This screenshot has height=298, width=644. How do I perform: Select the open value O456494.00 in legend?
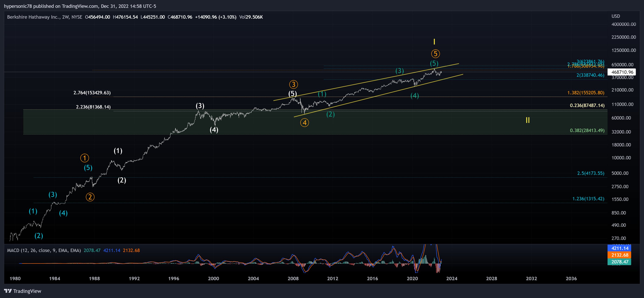click(x=97, y=17)
